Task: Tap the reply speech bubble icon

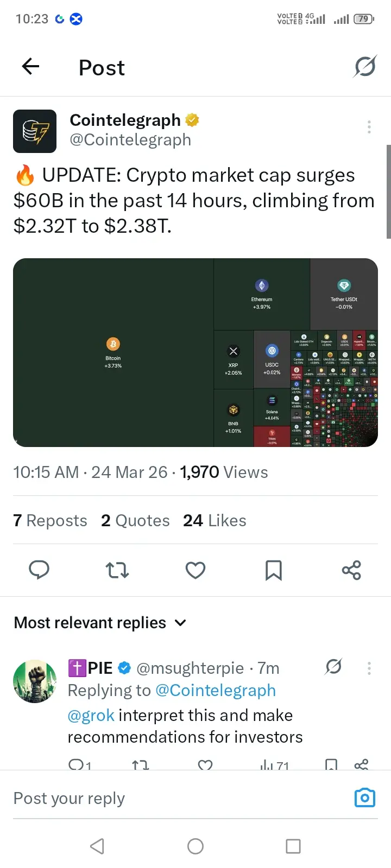Action: [39, 570]
